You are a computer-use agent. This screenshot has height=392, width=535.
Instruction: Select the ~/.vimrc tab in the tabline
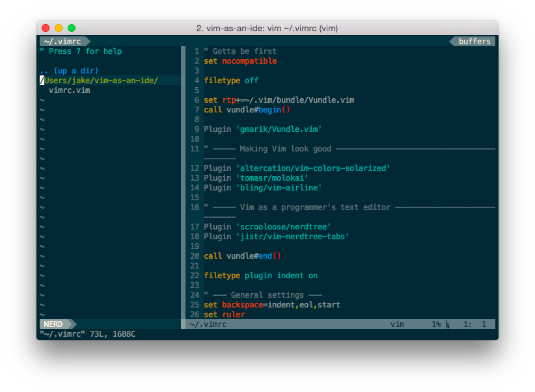(x=64, y=41)
